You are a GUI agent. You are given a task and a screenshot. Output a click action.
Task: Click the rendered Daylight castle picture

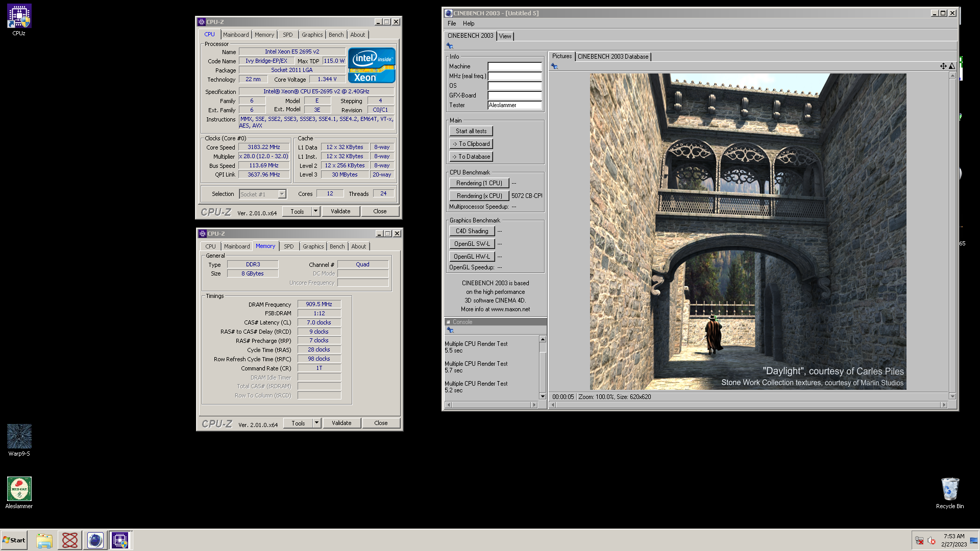click(748, 232)
